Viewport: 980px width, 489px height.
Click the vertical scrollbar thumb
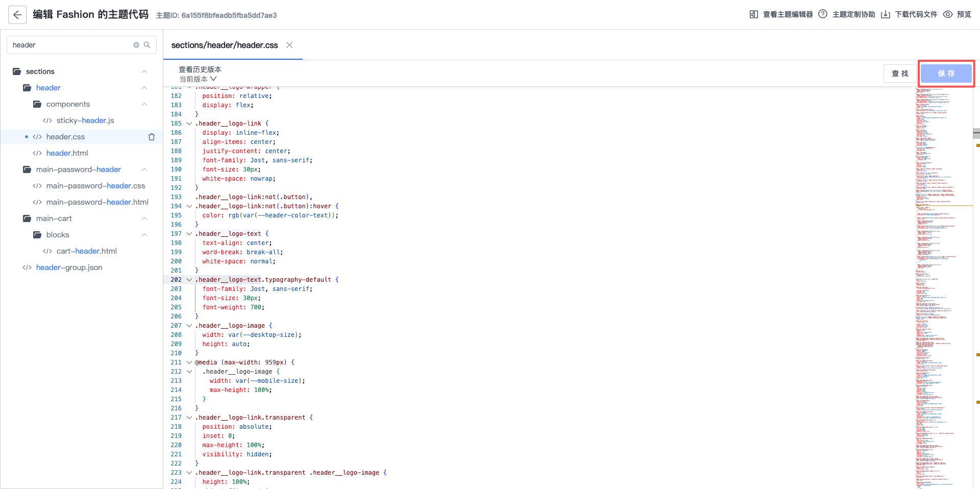(x=976, y=134)
